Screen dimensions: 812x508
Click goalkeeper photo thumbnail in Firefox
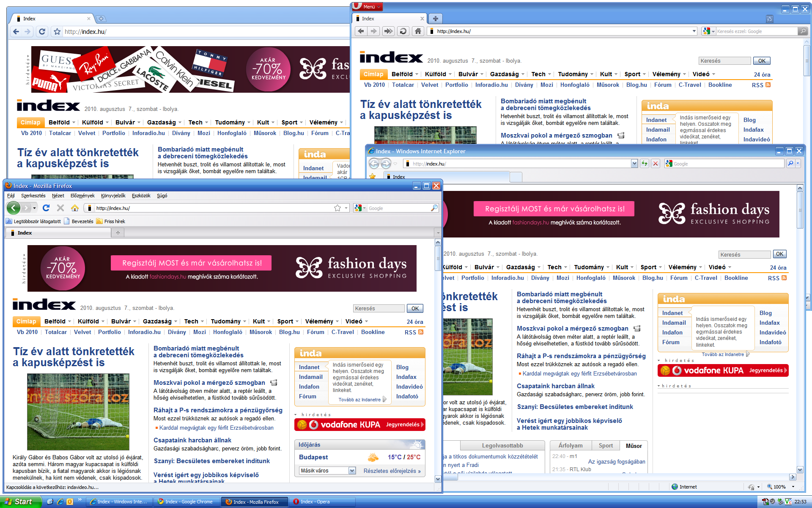pyautogui.click(x=78, y=411)
